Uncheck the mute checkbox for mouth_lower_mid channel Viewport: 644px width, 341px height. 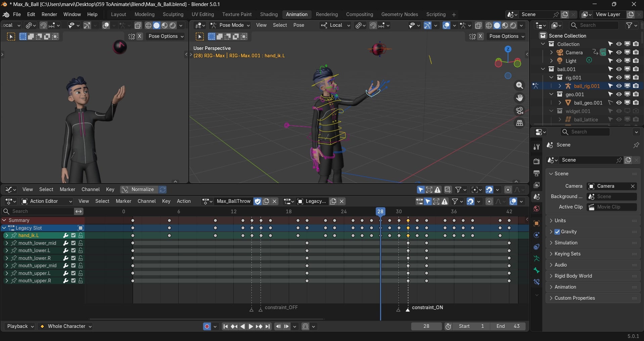[74, 243]
